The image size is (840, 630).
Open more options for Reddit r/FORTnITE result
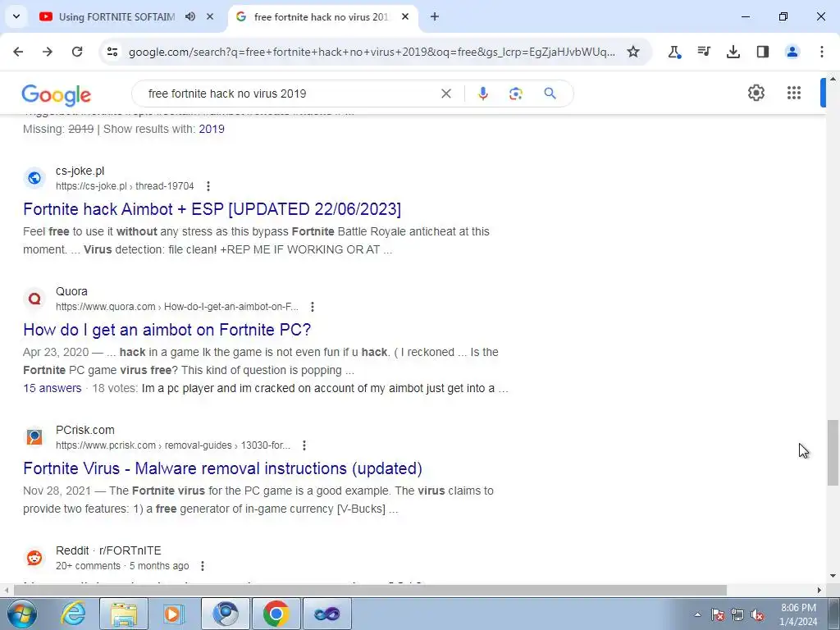202,566
